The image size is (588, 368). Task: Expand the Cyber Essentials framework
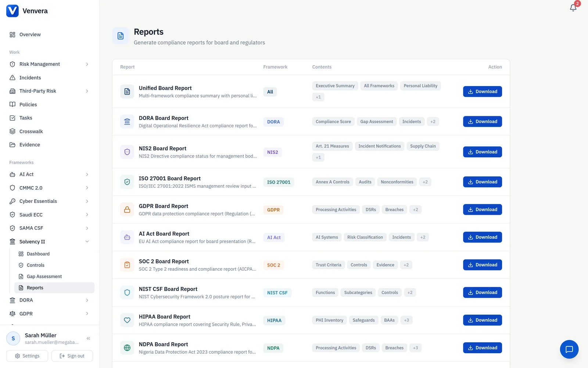tap(87, 201)
